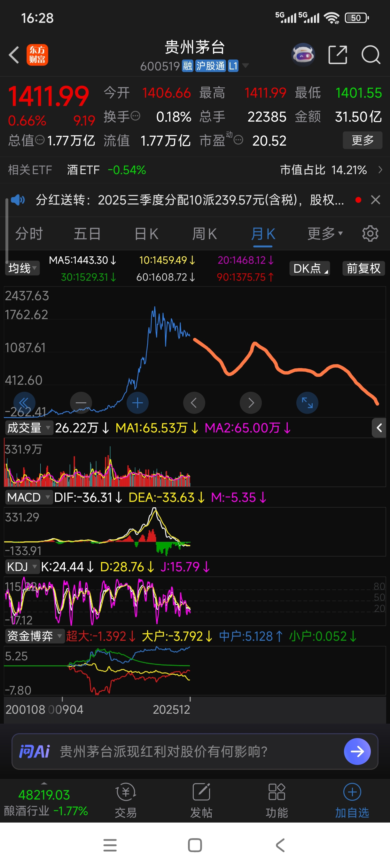The height and width of the screenshot is (868, 390).
Task: Switch to 周K chart tab
Action: (204, 234)
